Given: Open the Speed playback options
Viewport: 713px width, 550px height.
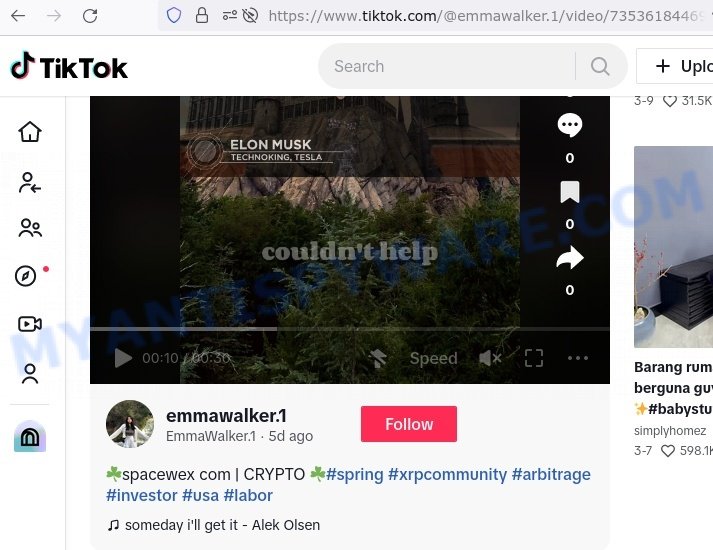Looking at the screenshot, I should 433,358.
